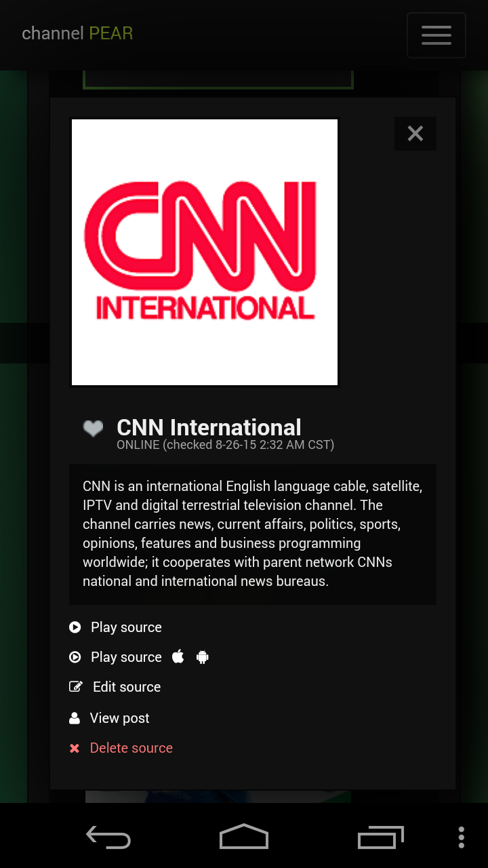Viewport: 488px width, 868px height.
Task: Click the Play source link with Apple and Android icons
Action: (126, 657)
